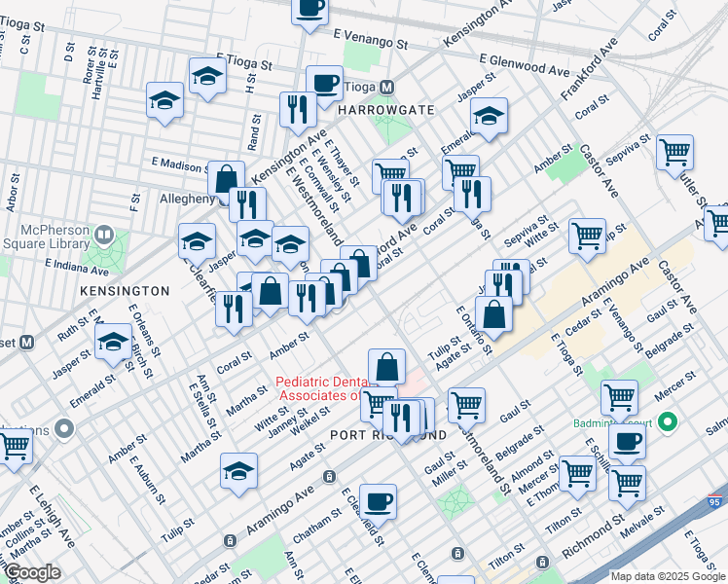Click the Tioga metro station icon
728x584 pixels.
click(x=386, y=87)
